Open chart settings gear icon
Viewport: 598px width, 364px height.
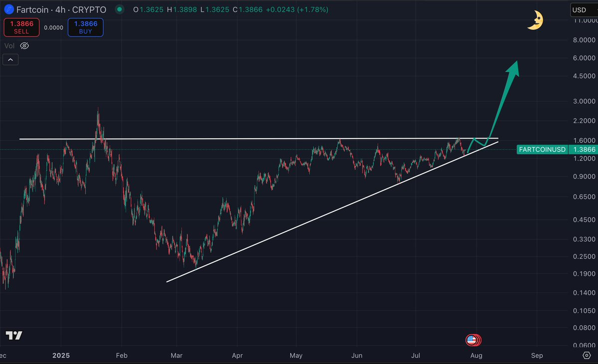(587, 355)
